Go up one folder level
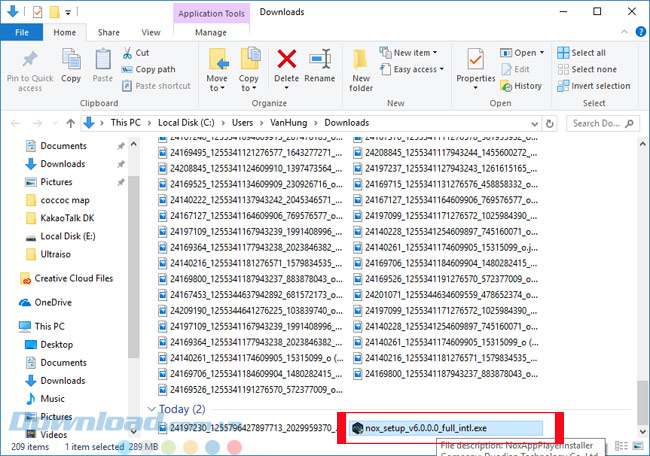This screenshot has height=456, width=650. [x=70, y=123]
